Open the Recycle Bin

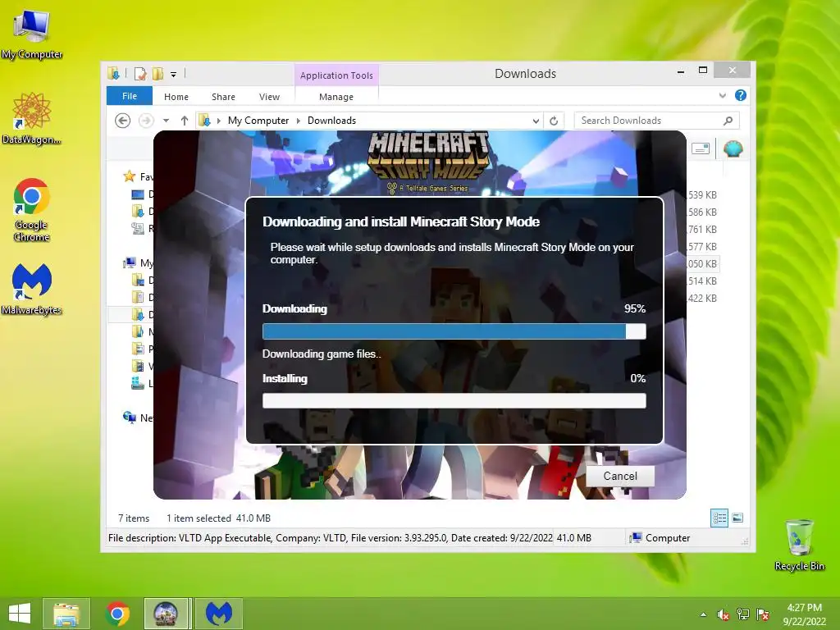tap(799, 545)
